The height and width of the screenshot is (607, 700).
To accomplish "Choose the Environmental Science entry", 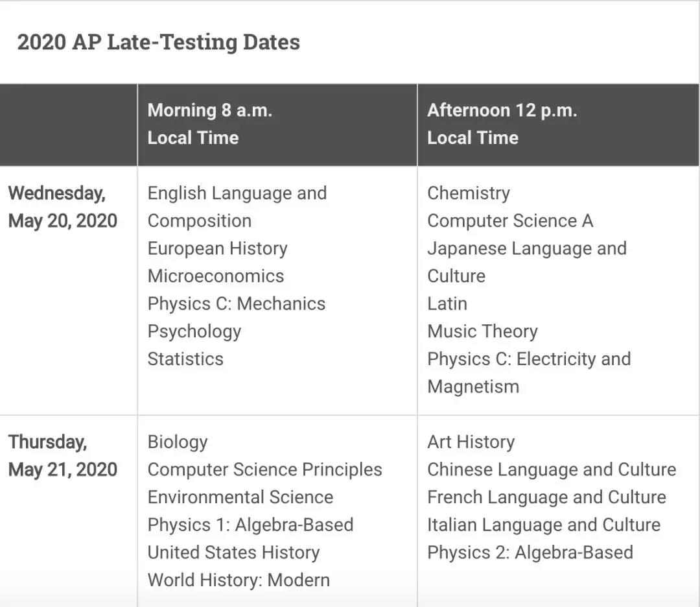I will pyautogui.click(x=240, y=497).
